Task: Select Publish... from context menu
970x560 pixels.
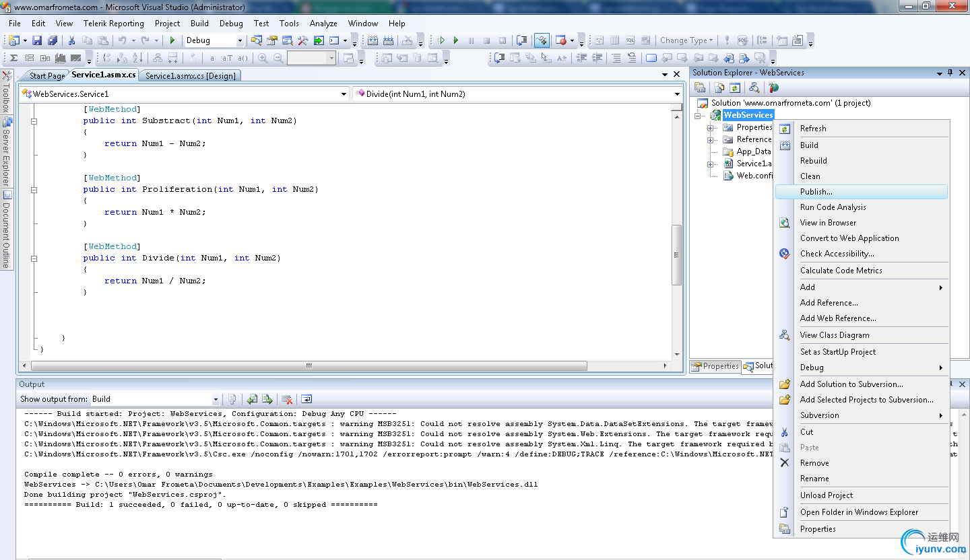Action: (x=862, y=192)
